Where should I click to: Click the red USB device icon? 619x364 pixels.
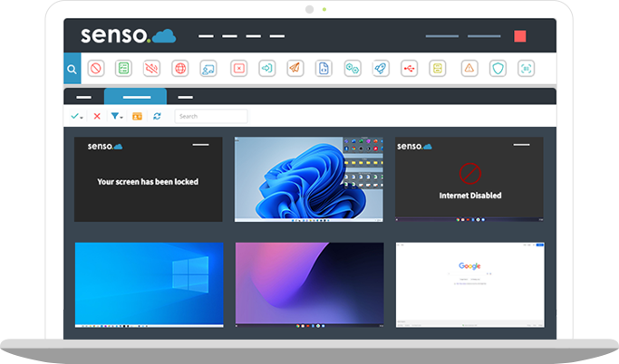[409, 68]
